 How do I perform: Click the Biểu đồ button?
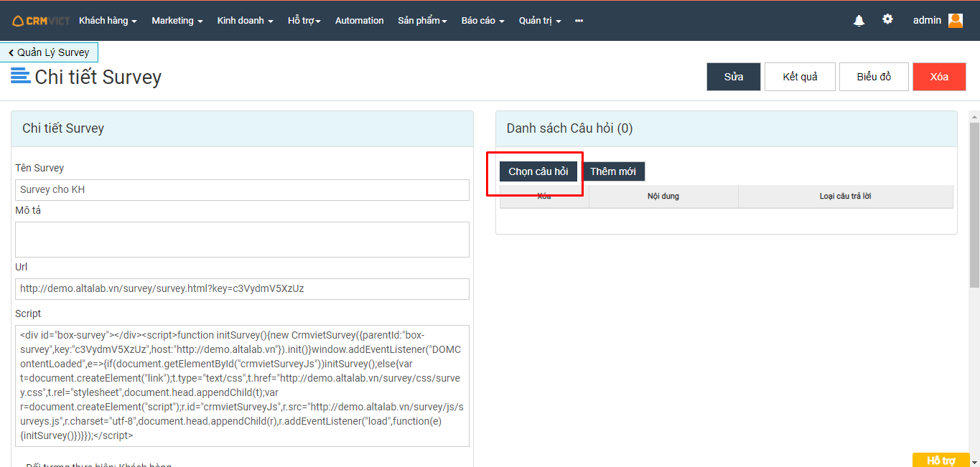point(874,77)
